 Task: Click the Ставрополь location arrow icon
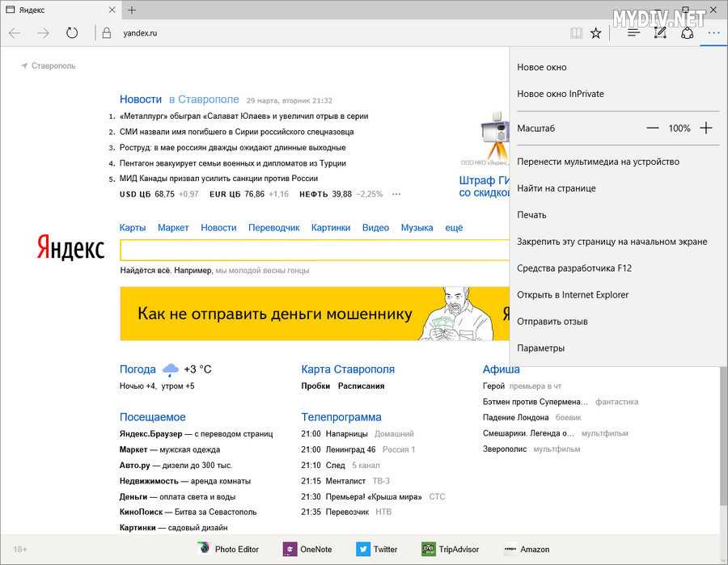(x=24, y=65)
